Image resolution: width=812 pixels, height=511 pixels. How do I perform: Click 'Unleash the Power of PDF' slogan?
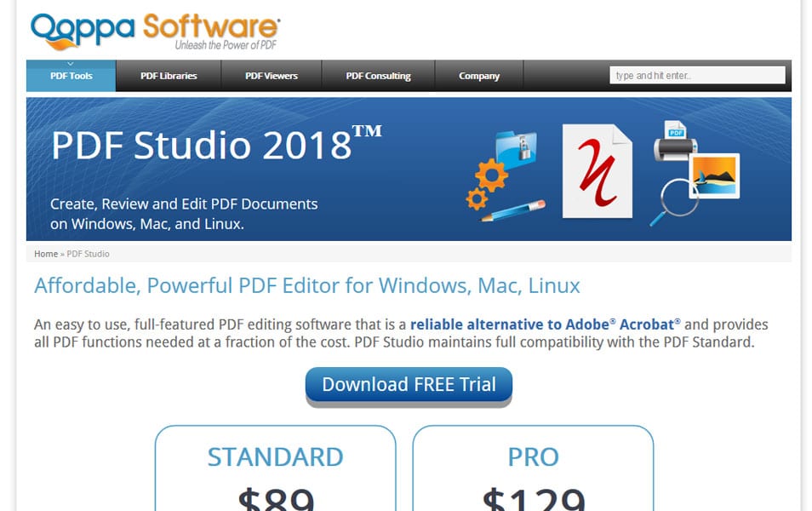click(226, 45)
